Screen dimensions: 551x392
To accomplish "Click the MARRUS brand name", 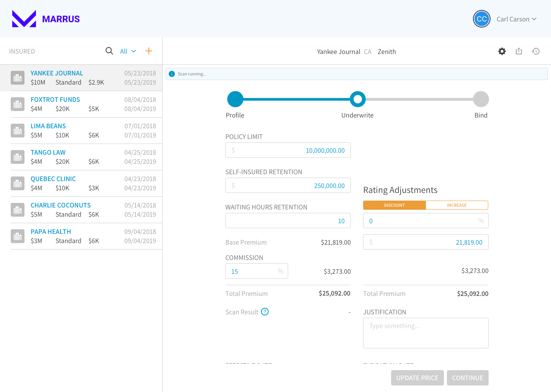I will click(61, 19).
